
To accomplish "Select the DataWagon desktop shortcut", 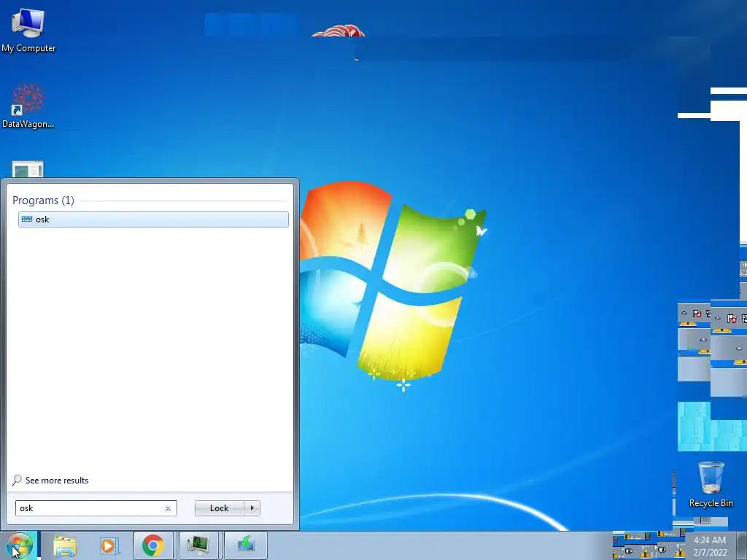I will 28,106.
